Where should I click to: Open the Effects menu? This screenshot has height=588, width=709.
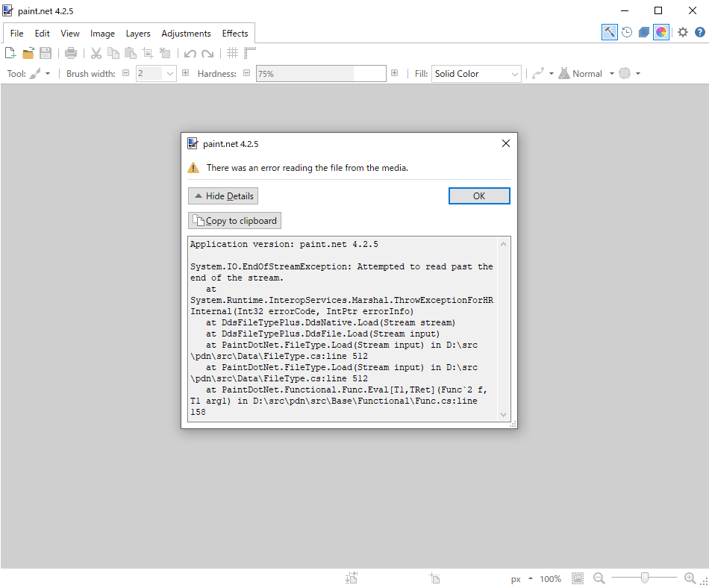pyautogui.click(x=234, y=34)
